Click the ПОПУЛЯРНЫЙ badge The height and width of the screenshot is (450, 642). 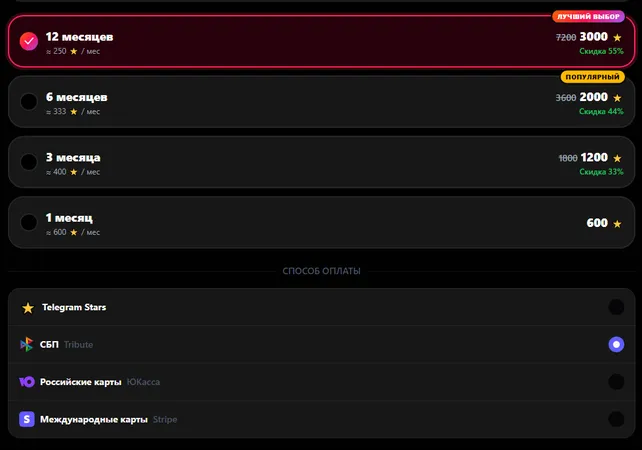(592, 77)
